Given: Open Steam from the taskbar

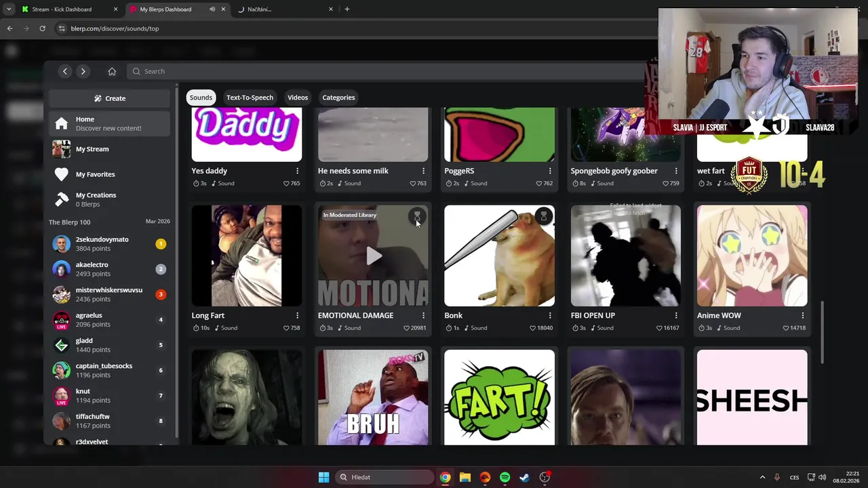Looking at the screenshot, I should (x=524, y=477).
